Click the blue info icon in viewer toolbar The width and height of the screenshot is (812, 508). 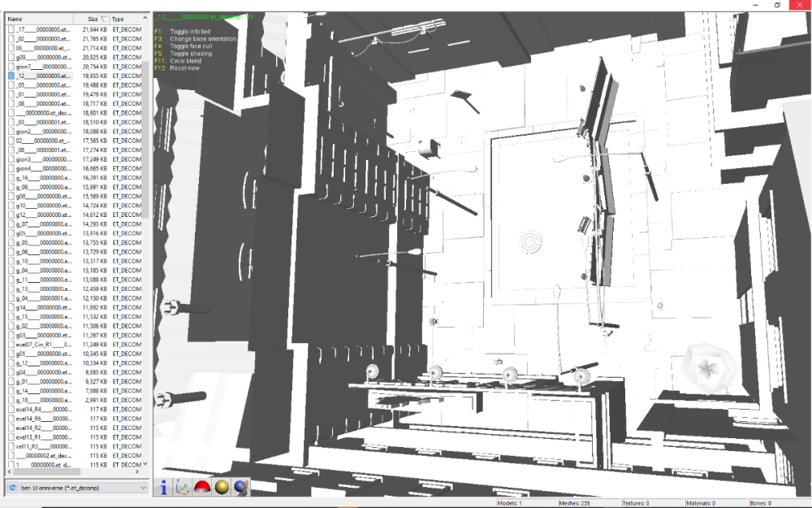point(164,487)
